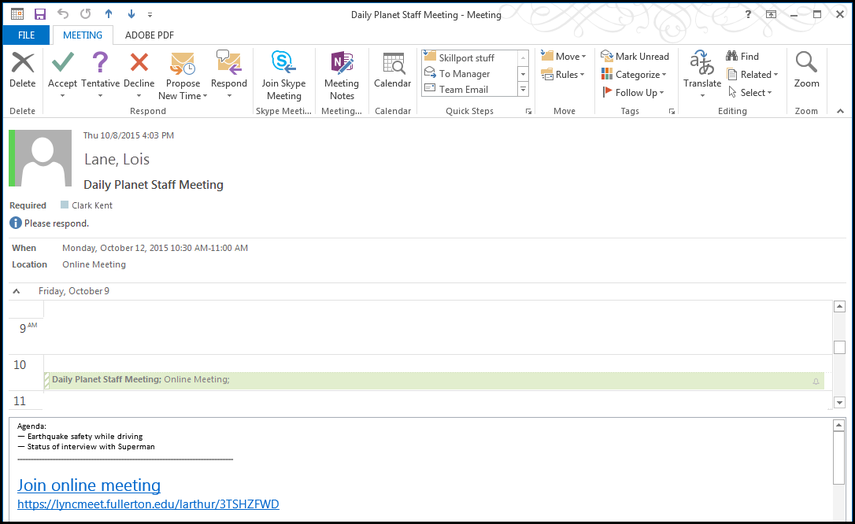Click Lois Lane contact photo
The height and width of the screenshot is (524, 855).
(43, 158)
